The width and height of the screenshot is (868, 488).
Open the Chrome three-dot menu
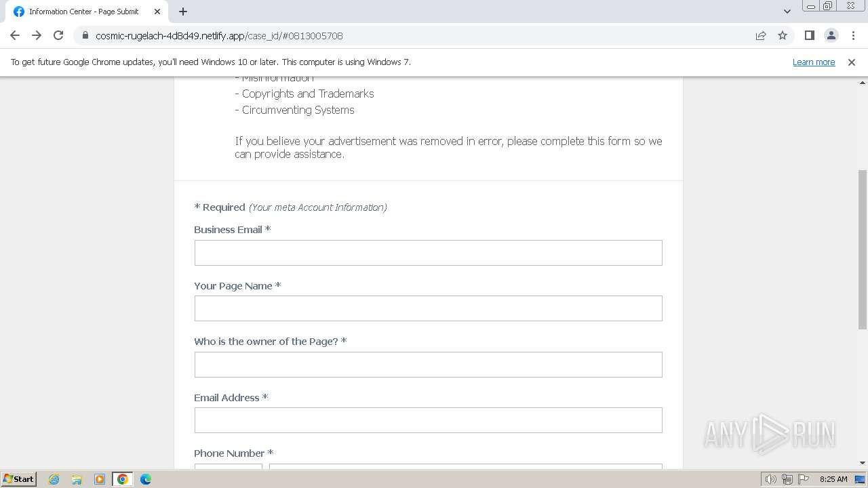click(852, 35)
